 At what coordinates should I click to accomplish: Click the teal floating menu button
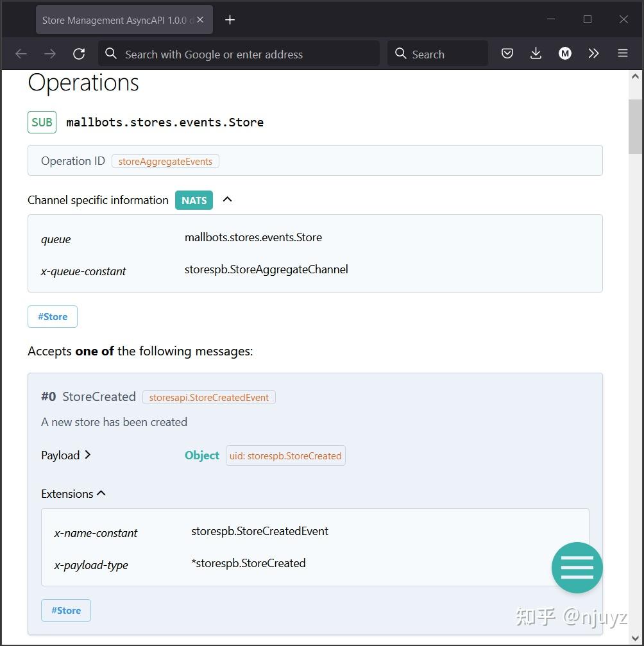pos(577,568)
